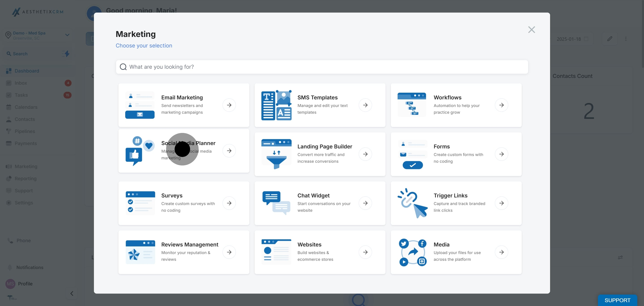
Task: Open the three-dot overflow menu
Action: [x=626, y=39]
